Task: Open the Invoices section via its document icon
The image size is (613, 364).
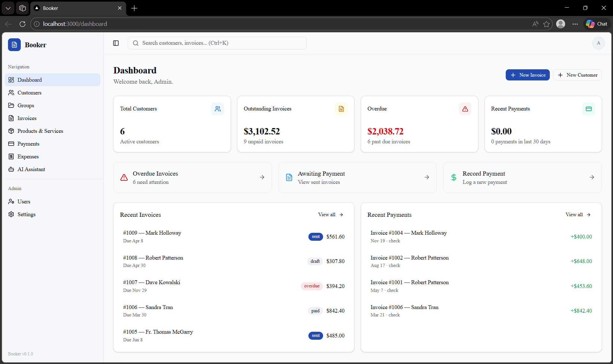Action: pos(11,118)
